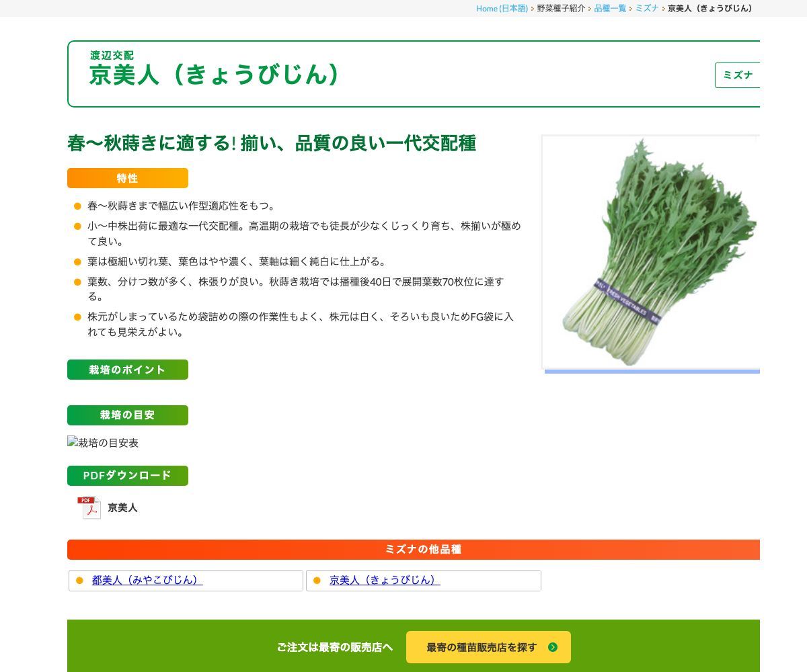Click the outlined ミズナ category tag

coord(738,75)
